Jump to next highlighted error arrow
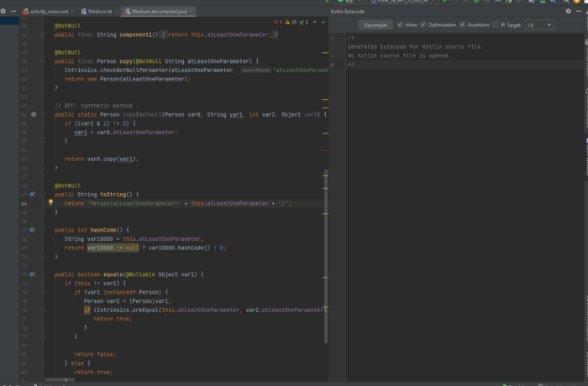588x386 pixels. (x=323, y=23)
